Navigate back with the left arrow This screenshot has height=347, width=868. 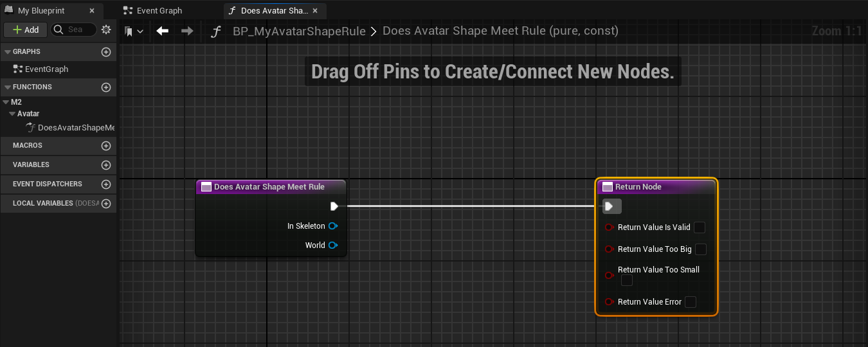pos(163,31)
